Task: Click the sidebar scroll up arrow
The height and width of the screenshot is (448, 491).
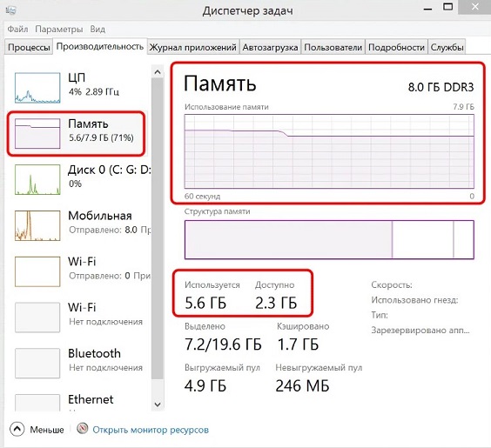Action: tap(158, 72)
